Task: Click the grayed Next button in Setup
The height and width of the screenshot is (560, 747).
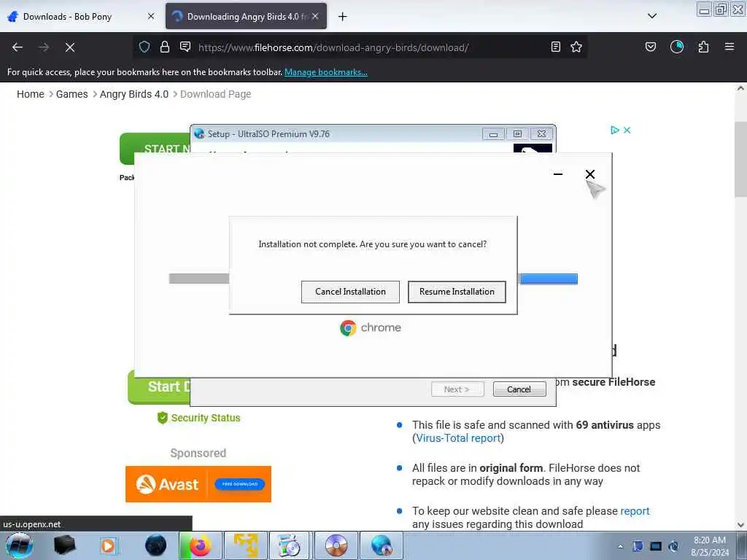Action: [457, 389]
